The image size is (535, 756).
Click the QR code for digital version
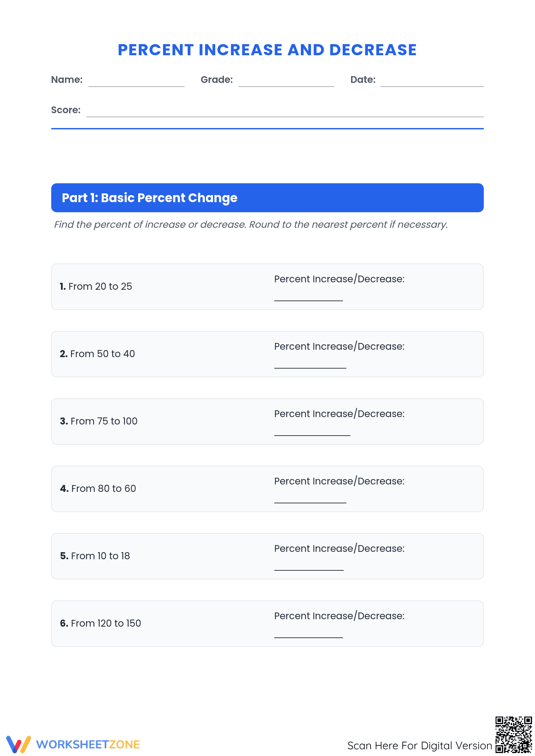(513, 734)
